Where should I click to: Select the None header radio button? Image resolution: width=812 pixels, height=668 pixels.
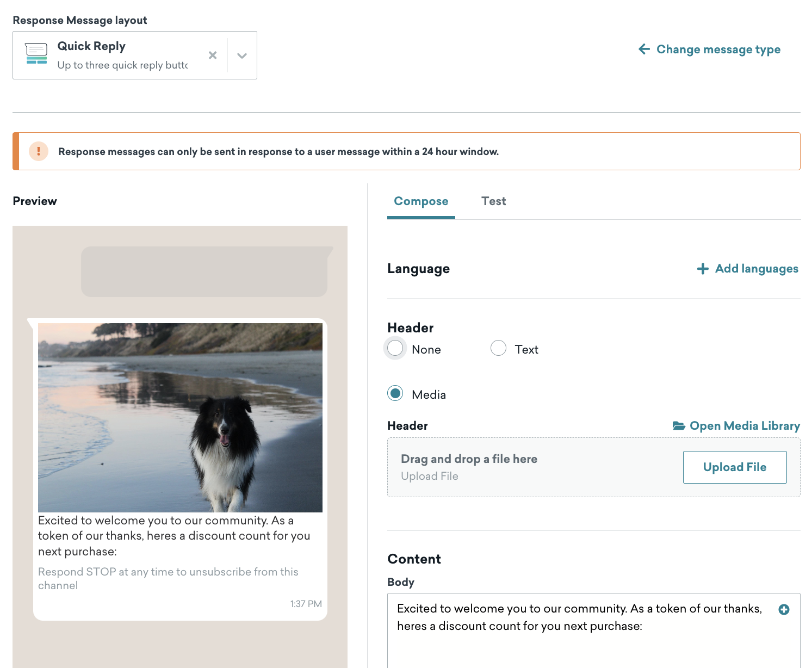point(395,348)
